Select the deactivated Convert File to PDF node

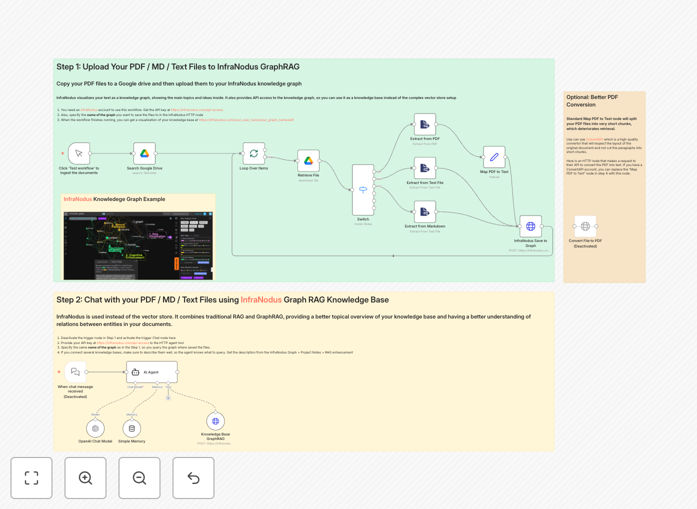coord(585,226)
